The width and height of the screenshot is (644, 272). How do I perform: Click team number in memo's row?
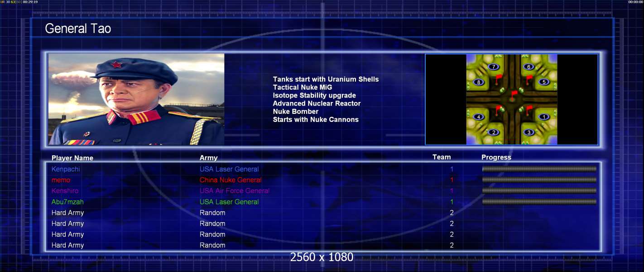tap(452, 180)
